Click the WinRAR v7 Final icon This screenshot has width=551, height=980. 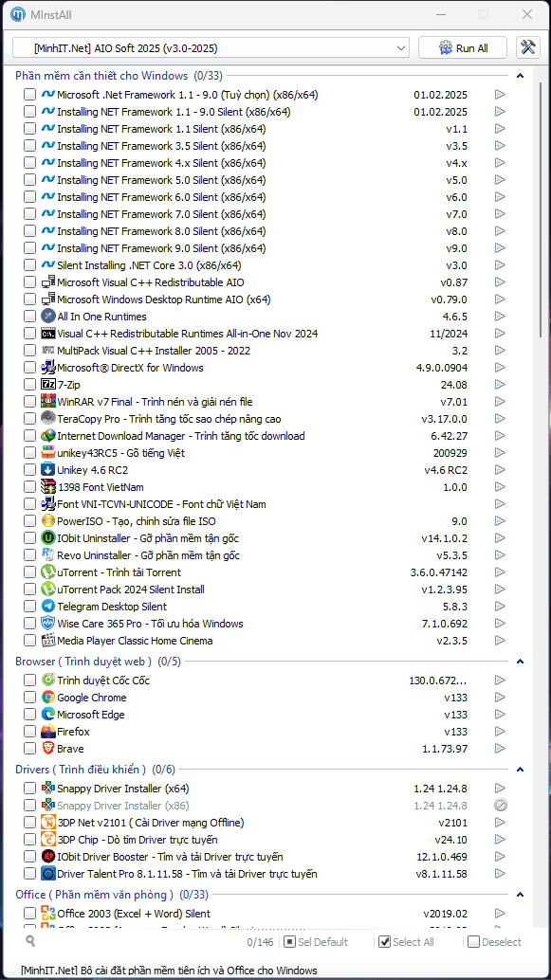(x=48, y=402)
